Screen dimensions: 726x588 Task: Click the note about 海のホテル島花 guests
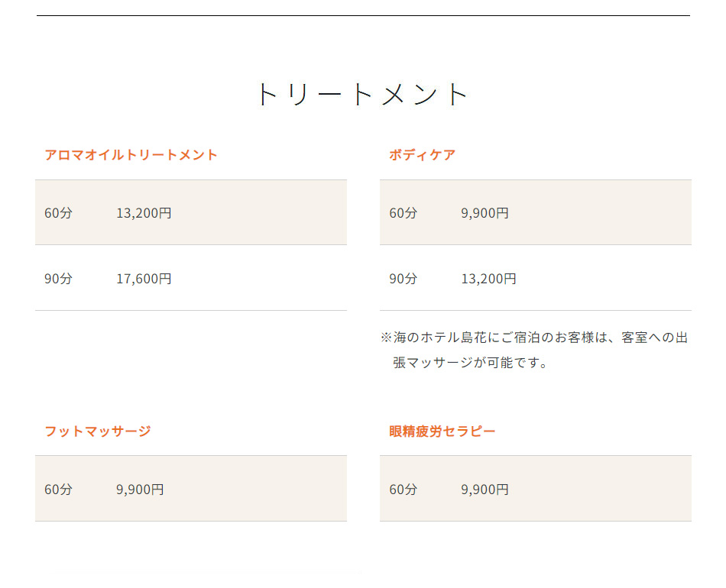tap(534, 351)
